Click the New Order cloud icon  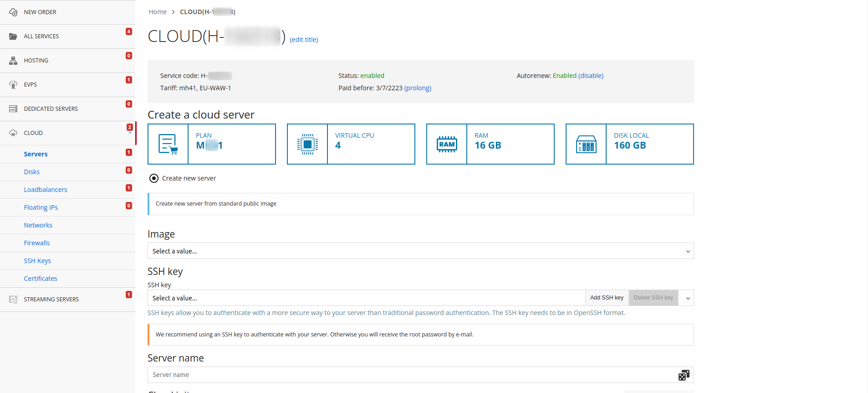(x=13, y=12)
